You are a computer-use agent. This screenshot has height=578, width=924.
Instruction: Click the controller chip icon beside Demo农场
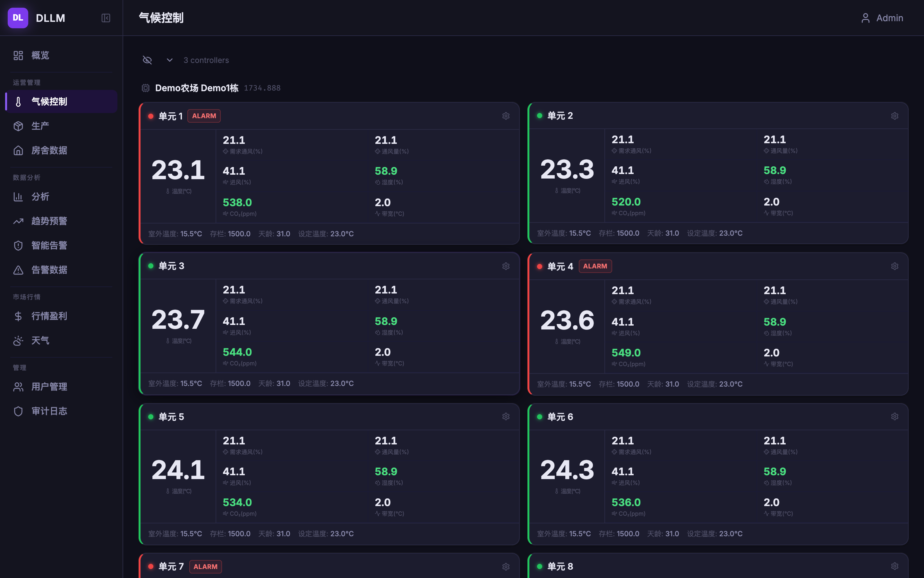pyautogui.click(x=145, y=88)
